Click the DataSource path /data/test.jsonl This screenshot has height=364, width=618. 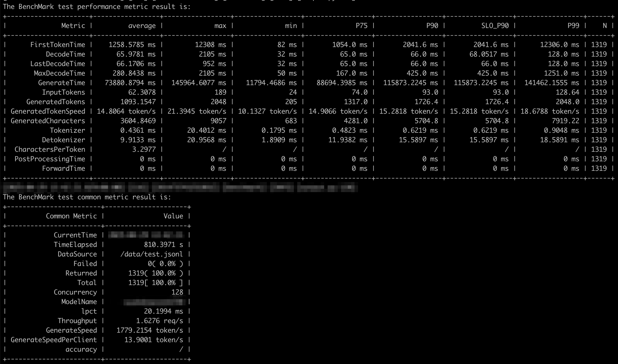point(152,254)
